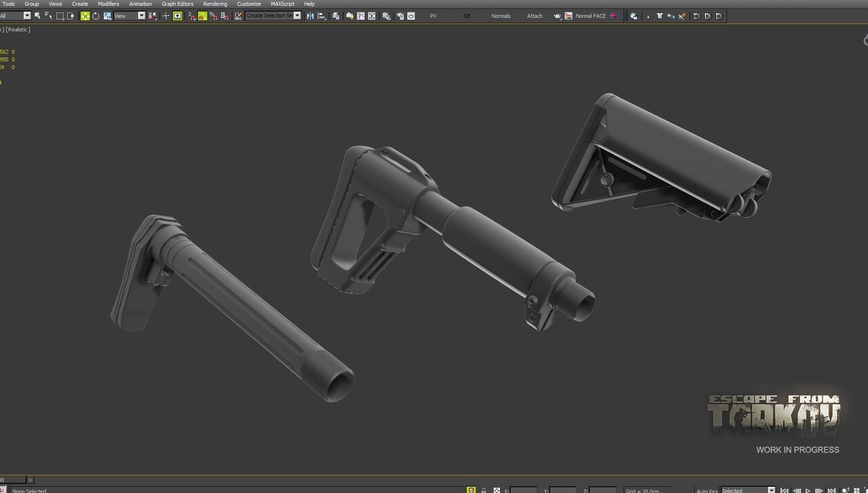Toggle the 3D Snaps icon

[x=191, y=16]
